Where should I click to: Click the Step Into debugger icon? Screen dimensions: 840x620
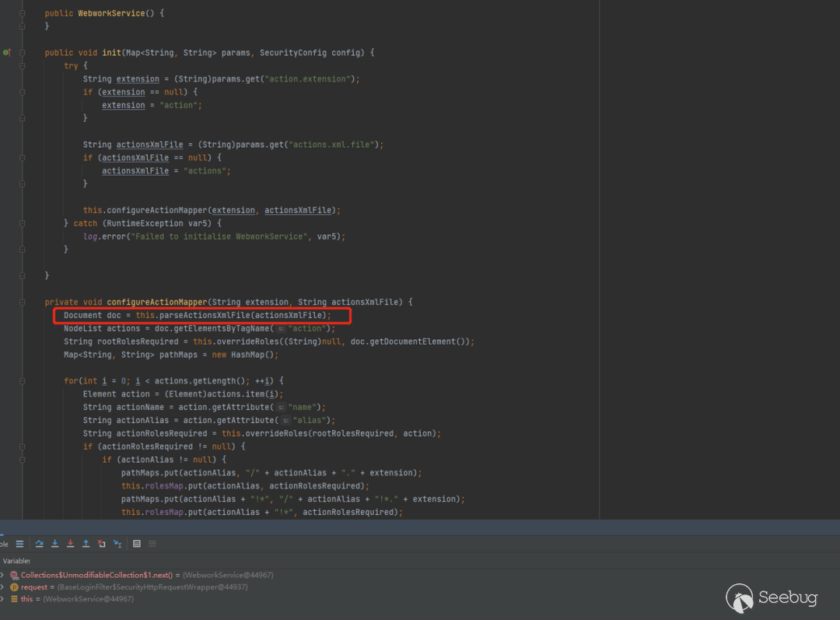[x=55, y=544]
